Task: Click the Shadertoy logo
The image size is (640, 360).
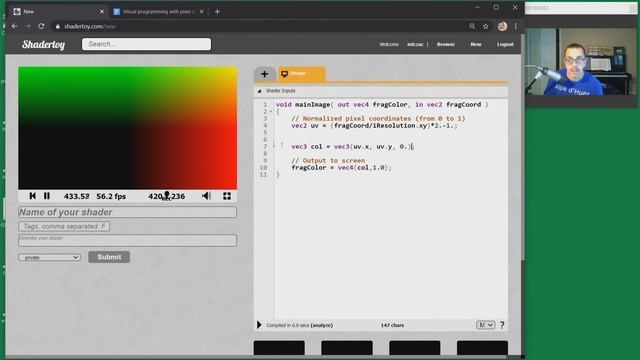Action: tap(44, 44)
